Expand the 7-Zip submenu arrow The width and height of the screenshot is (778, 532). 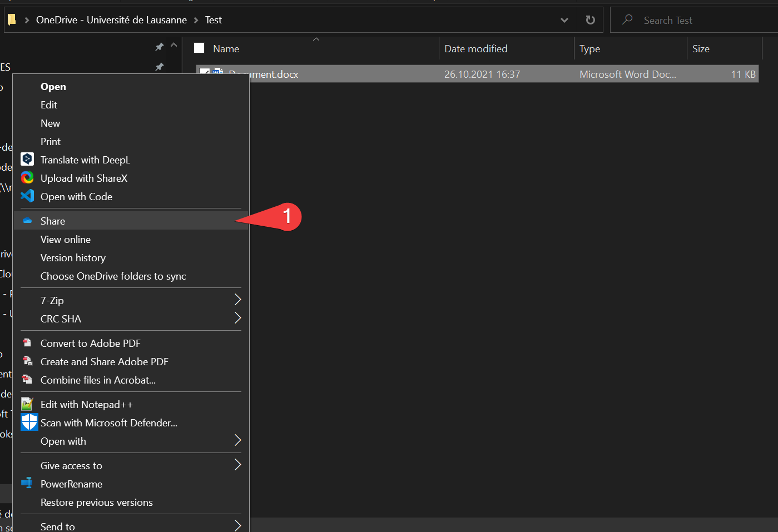[x=237, y=300]
